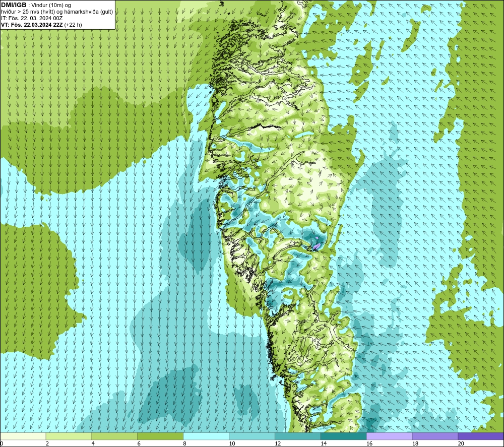Click the 'VT: Fös. 22.03.2024 22Z' valid time
Image resolution: width=504 pixels, height=447 pixels.
[x=32, y=25]
